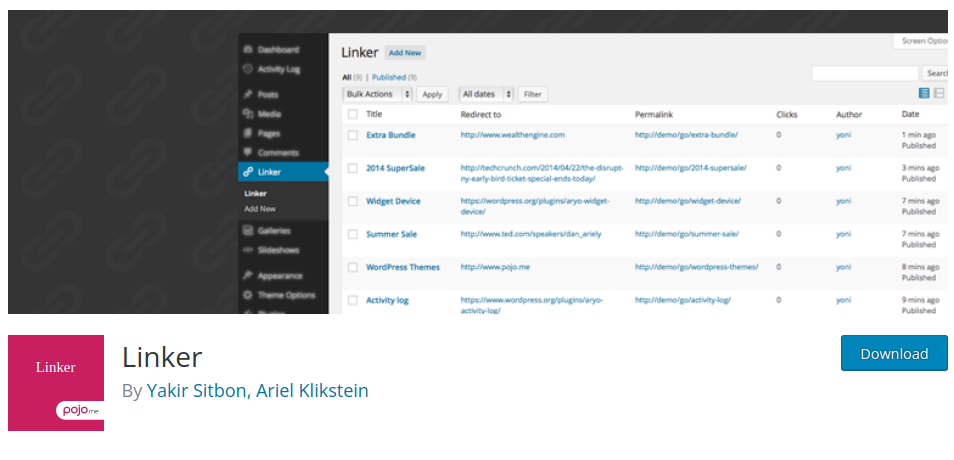Click the Posts pin icon
The height and width of the screenshot is (460, 954).
tap(248, 95)
